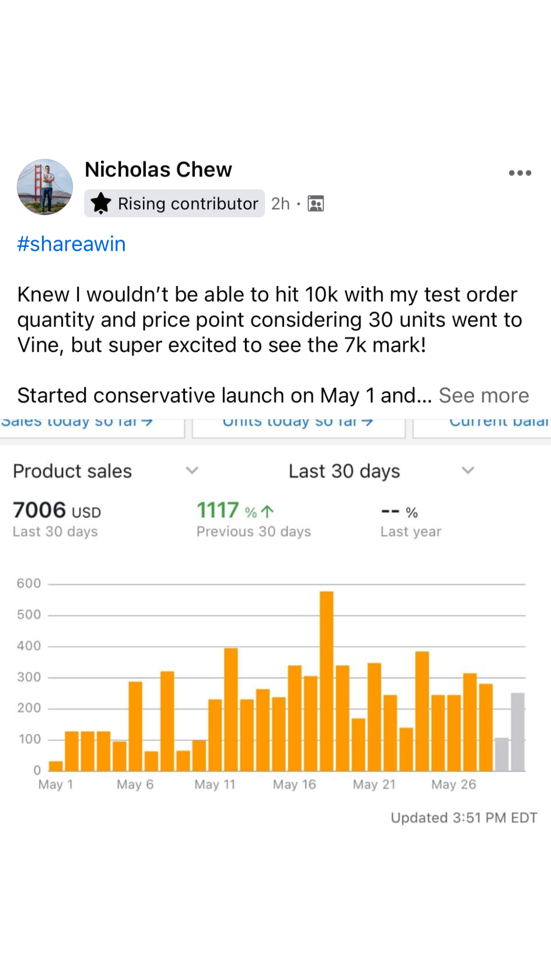
Task: Select the last gray bar in chart
Action: 518,732
